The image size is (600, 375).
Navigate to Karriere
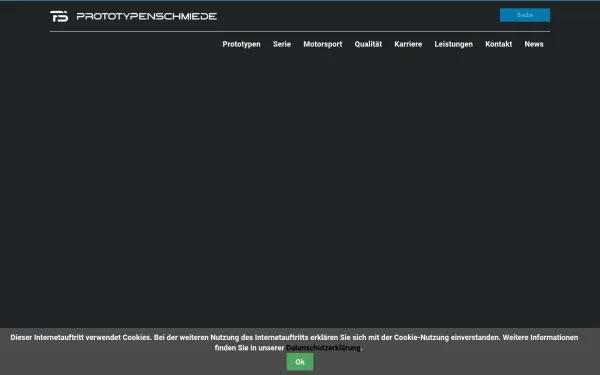pos(408,44)
